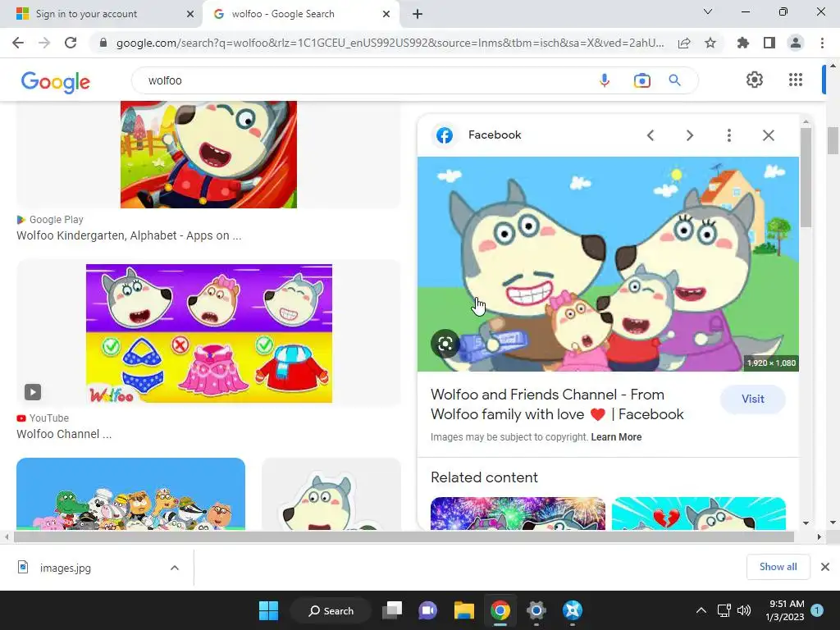
Task: Click the preview panel scrollbar down arrow
Action: click(806, 523)
